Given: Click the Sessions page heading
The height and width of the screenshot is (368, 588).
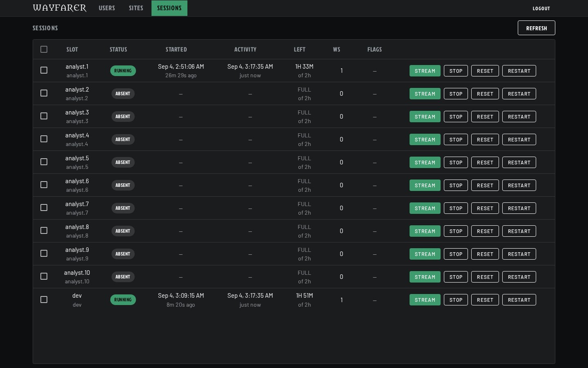Looking at the screenshot, I should click(x=45, y=28).
